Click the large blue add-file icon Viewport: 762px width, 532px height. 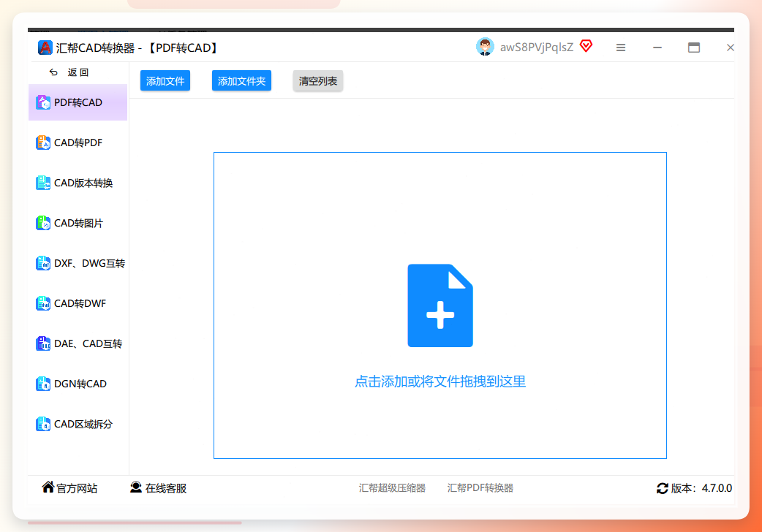pyautogui.click(x=440, y=305)
